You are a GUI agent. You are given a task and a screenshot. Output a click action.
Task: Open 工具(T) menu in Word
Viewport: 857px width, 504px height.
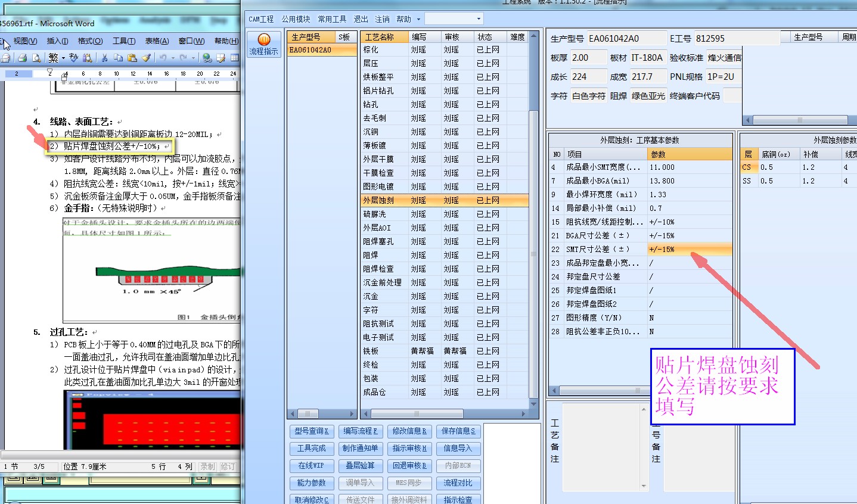(124, 41)
